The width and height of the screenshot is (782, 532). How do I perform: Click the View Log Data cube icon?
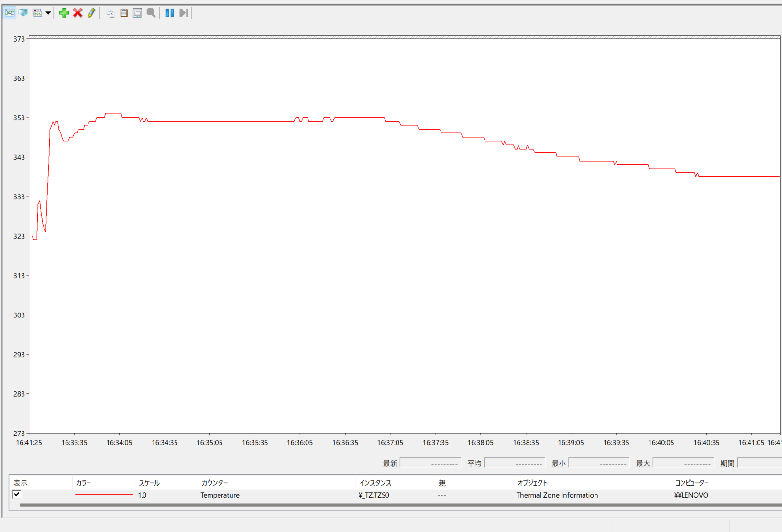point(23,13)
